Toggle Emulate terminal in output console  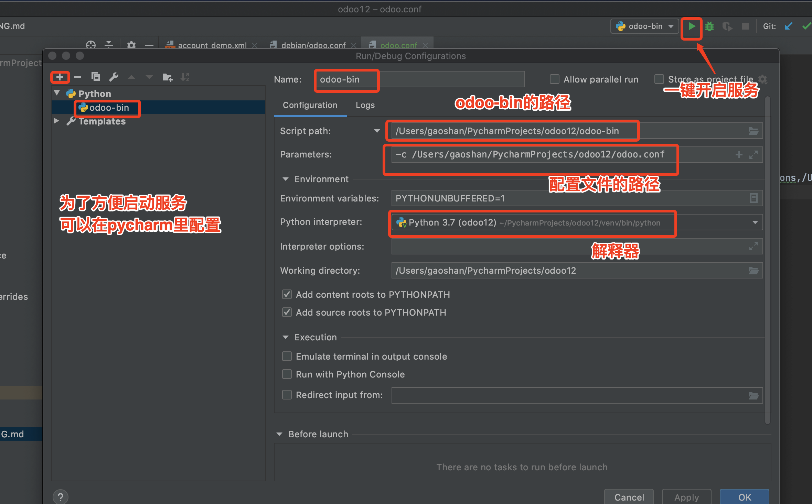tap(287, 356)
